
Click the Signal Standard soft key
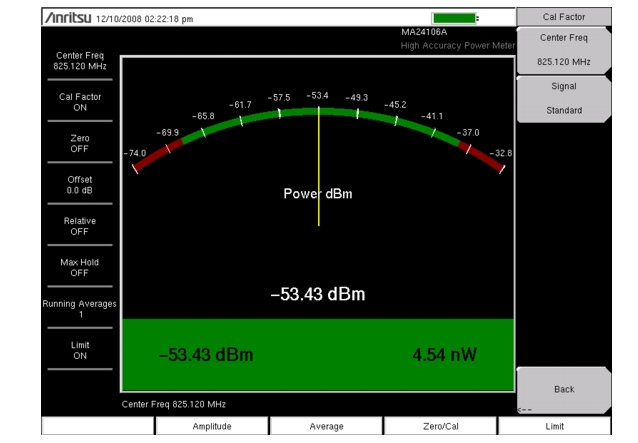[x=564, y=98]
